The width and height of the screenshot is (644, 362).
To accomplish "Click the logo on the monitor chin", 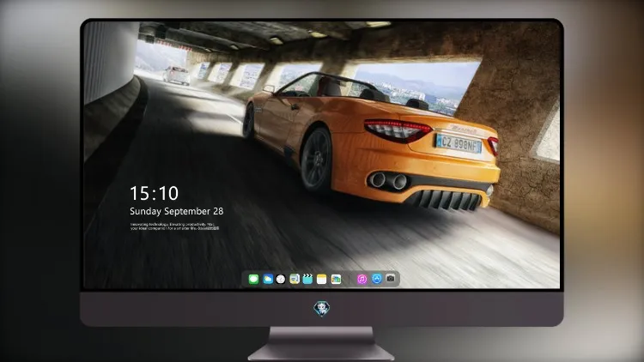I will [322, 308].
